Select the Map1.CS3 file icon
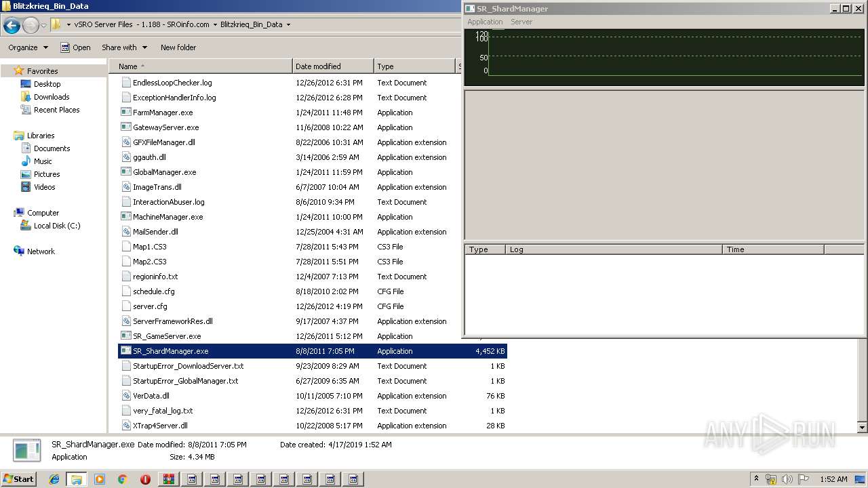 (x=125, y=247)
